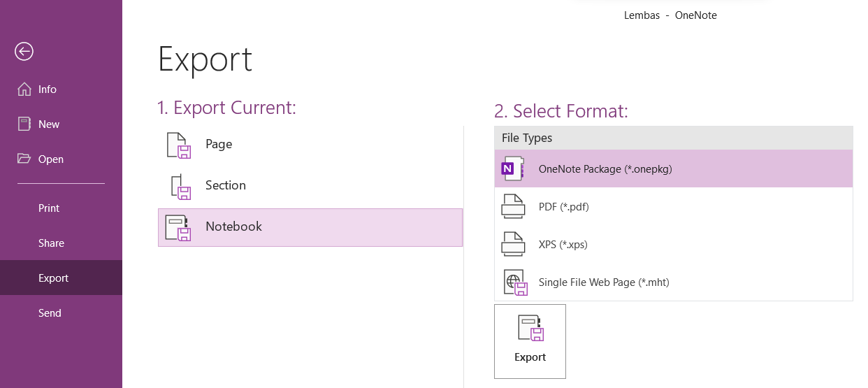The image size is (868, 388).
Task: Click the Page export icon
Action: tap(179, 145)
